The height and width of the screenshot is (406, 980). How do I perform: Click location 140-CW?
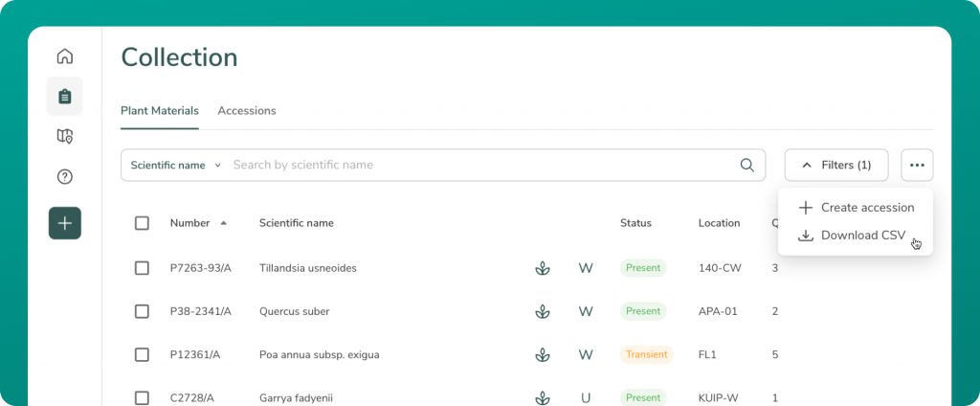720,268
